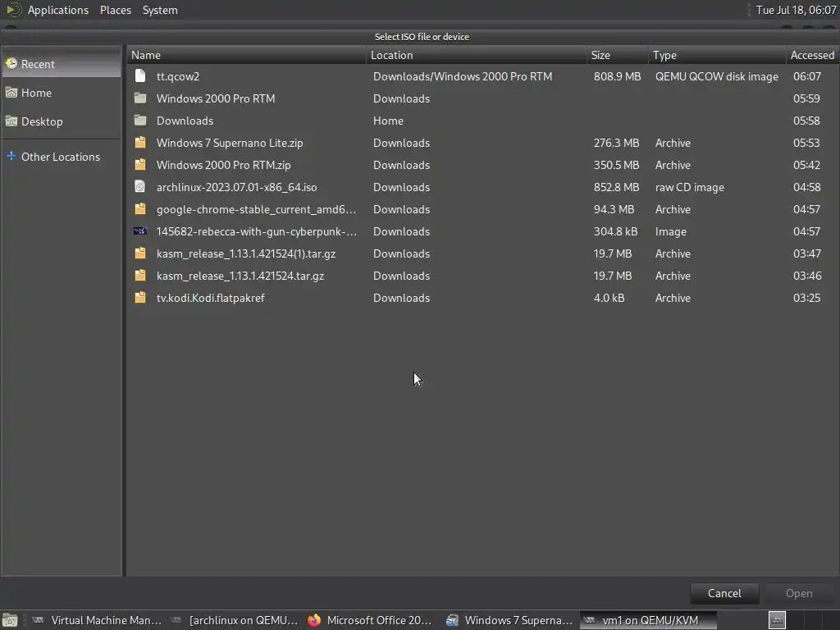Viewport: 840px width, 630px height.
Task: Click the tv.kodi.Kodi.flatpakref file icon
Action: [x=140, y=297]
